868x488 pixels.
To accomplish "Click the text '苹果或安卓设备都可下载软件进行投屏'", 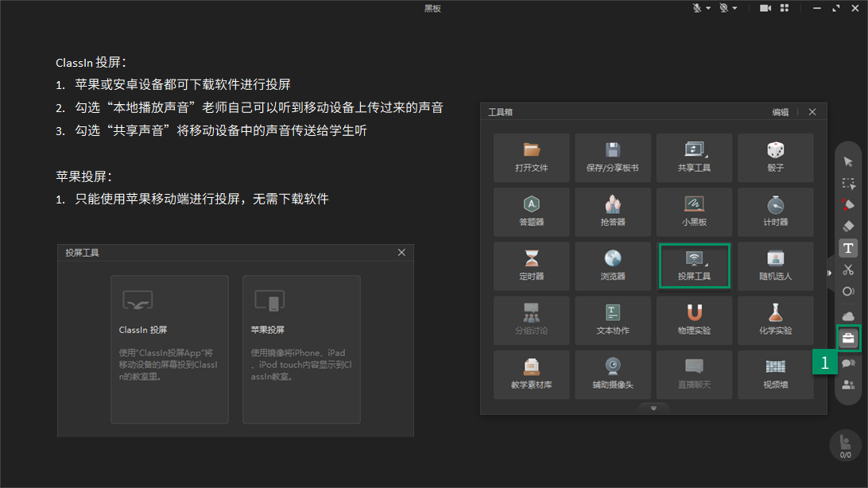I will click(x=183, y=85).
